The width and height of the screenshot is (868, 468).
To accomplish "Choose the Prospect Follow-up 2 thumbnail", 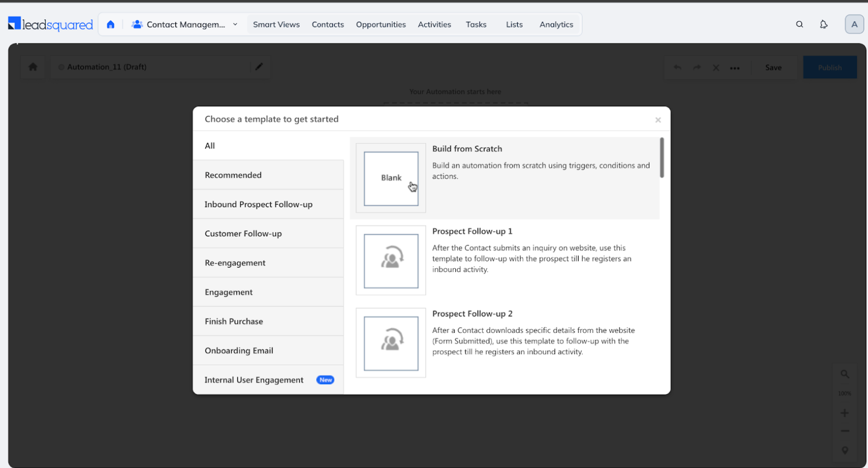I will pos(391,343).
